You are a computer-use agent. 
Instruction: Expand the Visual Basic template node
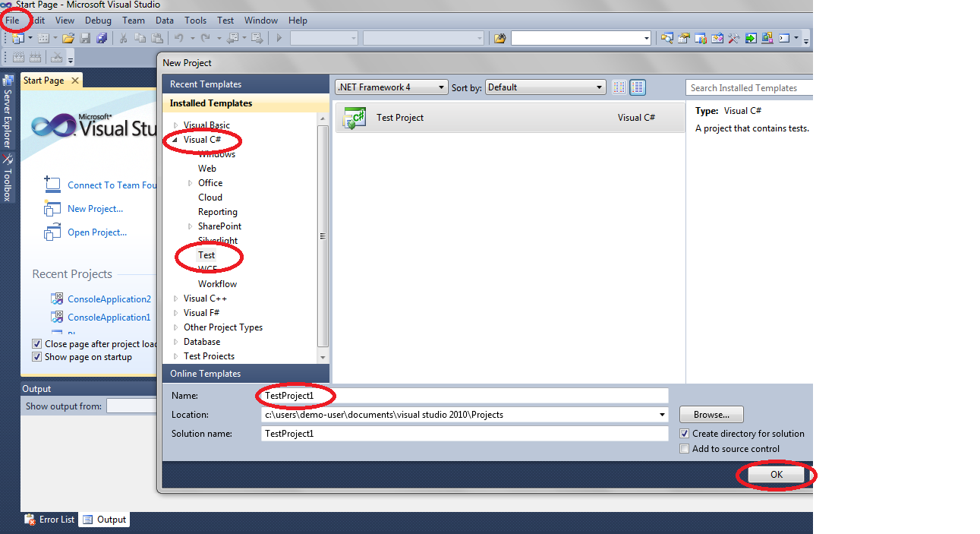(x=176, y=125)
